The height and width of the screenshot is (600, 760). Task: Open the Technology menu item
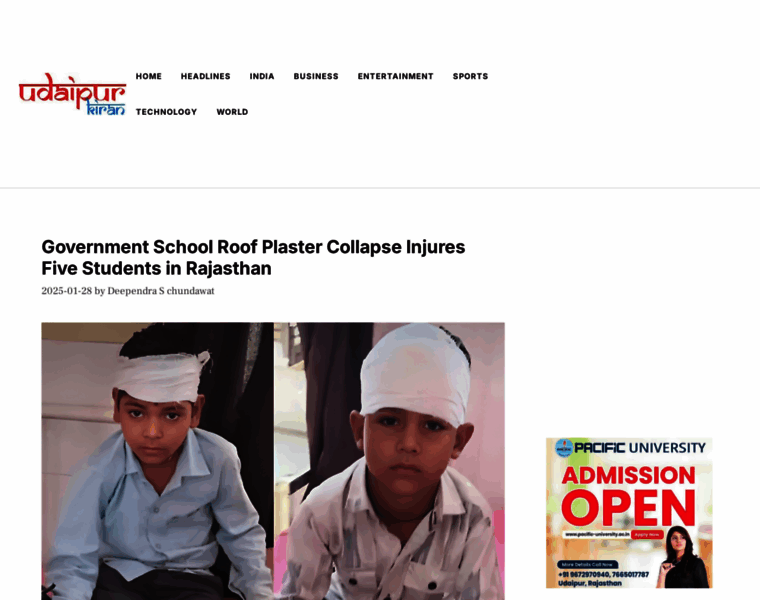pyautogui.click(x=166, y=111)
